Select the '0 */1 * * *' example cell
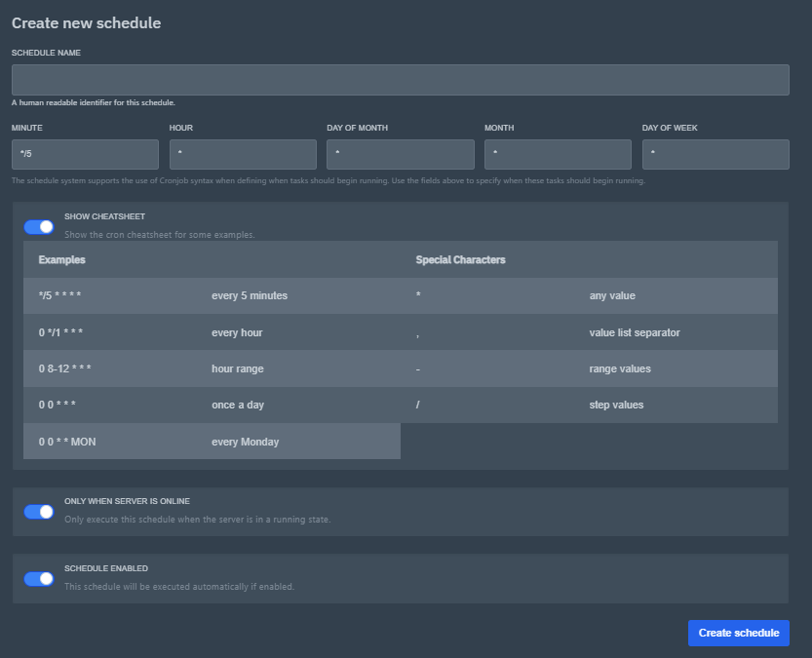The width and height of the screenshot is (812, 658). 60,332
